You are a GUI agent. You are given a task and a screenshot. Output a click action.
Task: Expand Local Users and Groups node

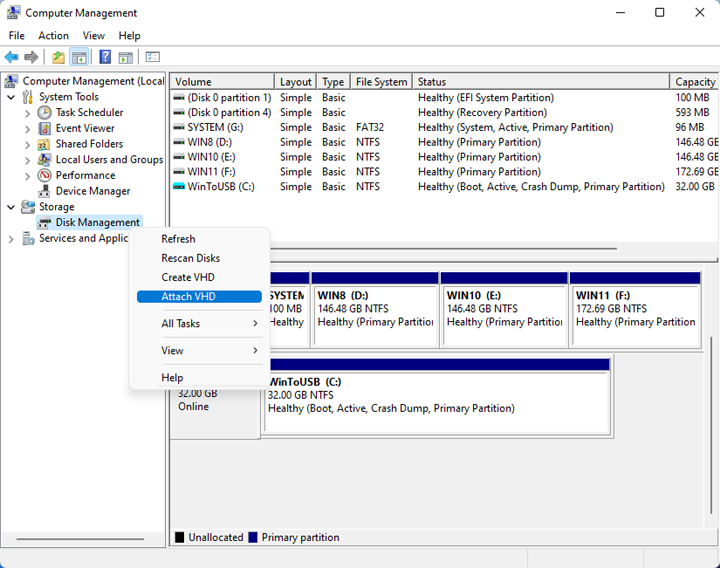(28, 160)
